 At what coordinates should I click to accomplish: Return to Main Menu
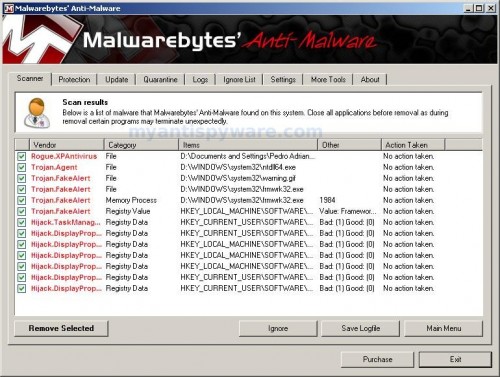444,328
